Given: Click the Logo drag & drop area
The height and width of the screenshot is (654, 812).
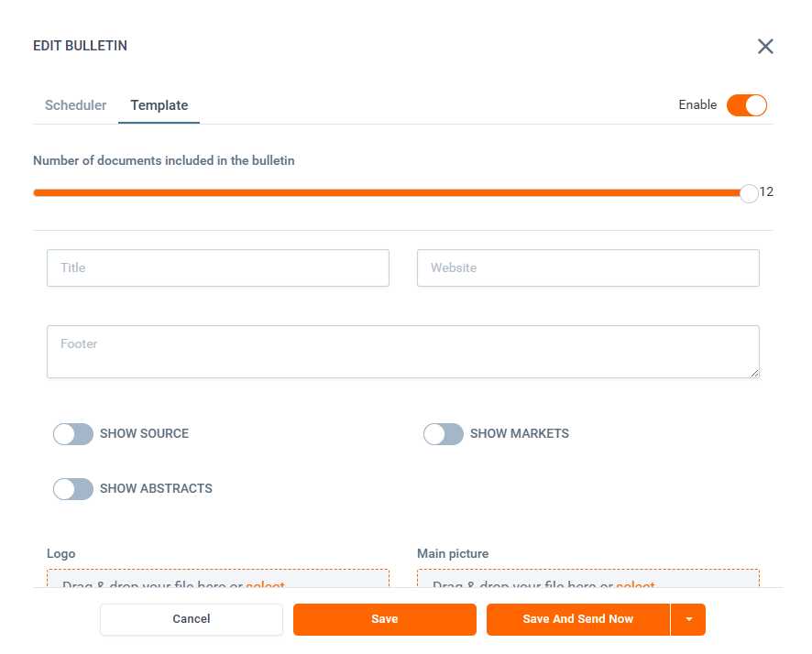Looking at the screenshot, I should 147,581.
